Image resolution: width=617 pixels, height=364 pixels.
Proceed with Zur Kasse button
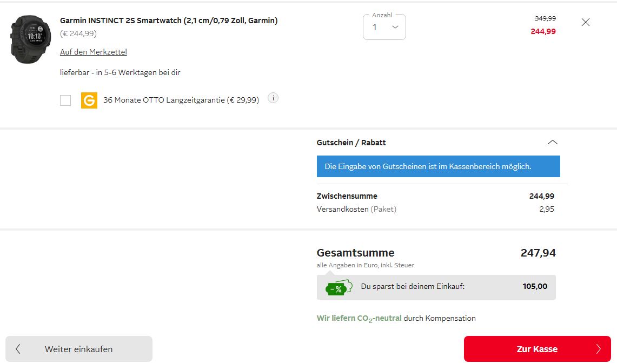tap(537, 349)
